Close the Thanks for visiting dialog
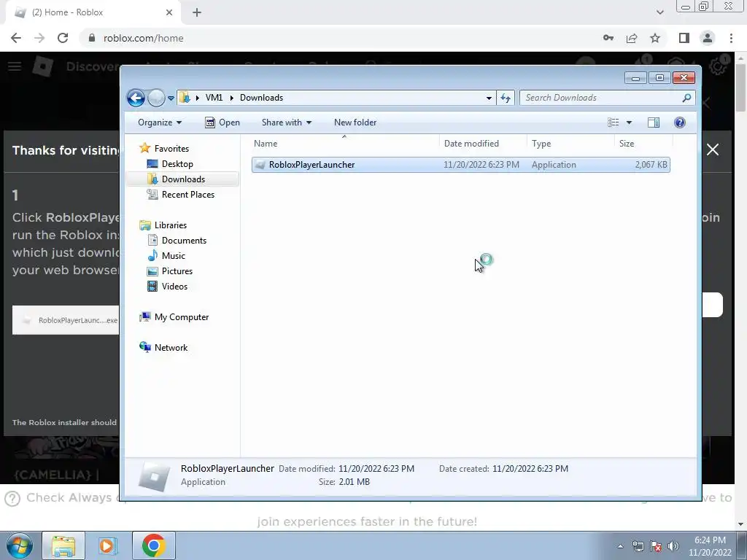Screen dimensions: 747x560 click(x=713, y=149)
